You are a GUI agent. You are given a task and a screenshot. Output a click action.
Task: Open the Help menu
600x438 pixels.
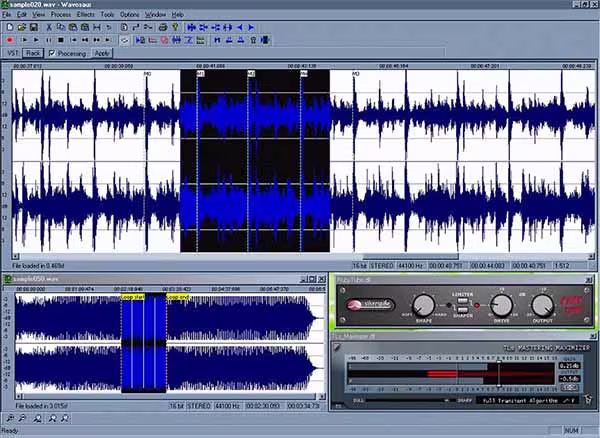(178, 15)
